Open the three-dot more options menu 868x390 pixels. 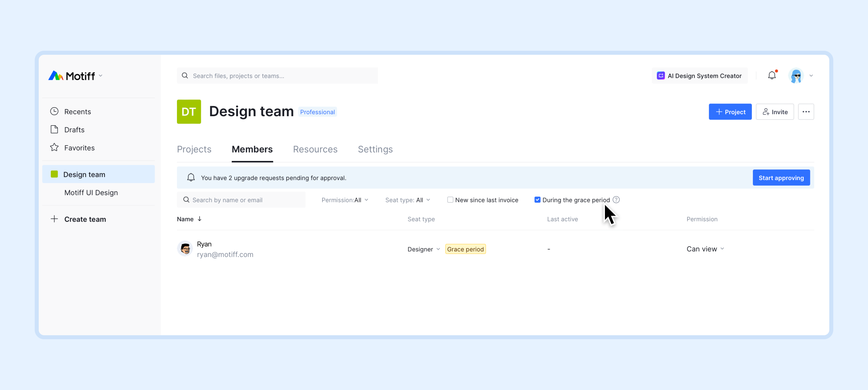[806, 112]
